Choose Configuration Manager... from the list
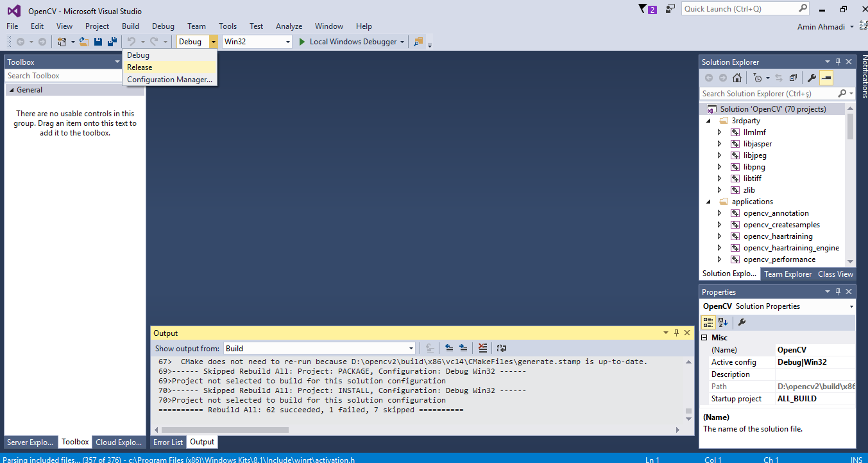 tap(169, 80)
